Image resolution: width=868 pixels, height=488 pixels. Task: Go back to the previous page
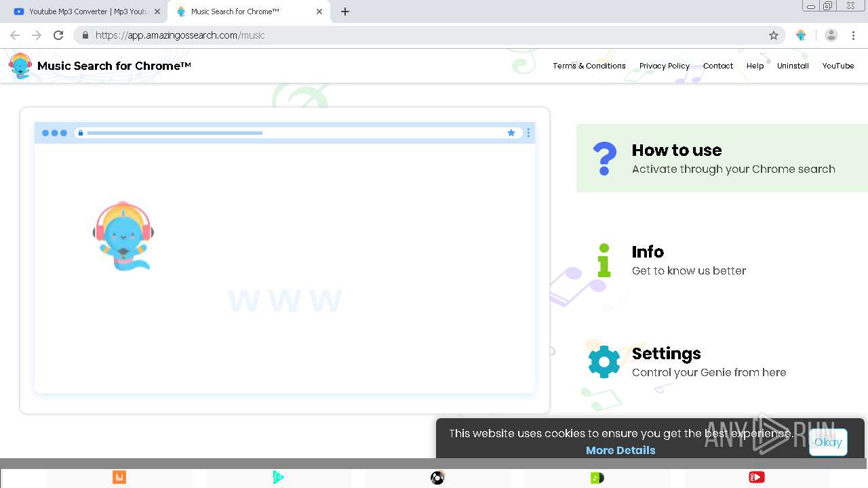[x=15, y=35]
